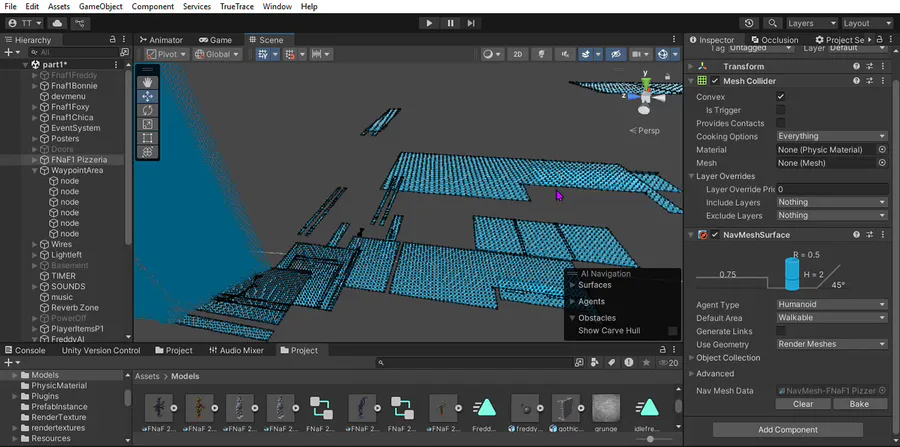This screenshot has width=900, height=447.
Task: Open the Agent Type dropdown
Action: coord(832,304)
